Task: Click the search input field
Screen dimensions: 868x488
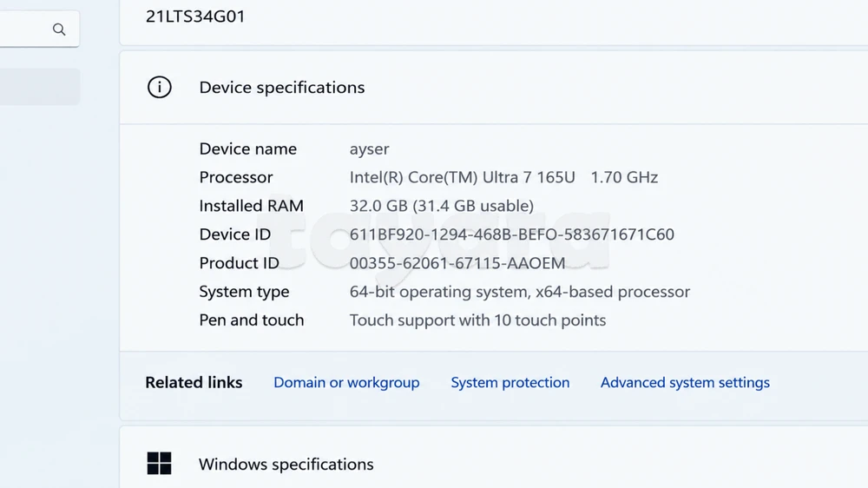Action: (39, 29)
